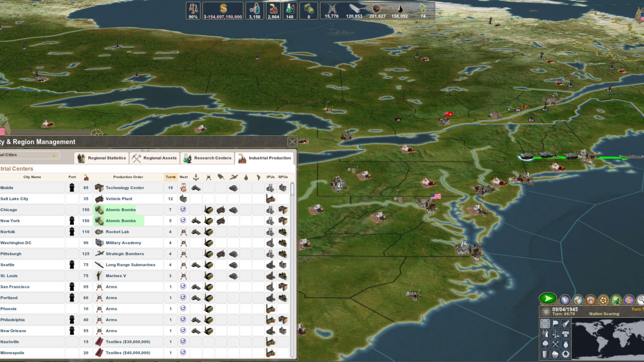
Task: Select the tree minimap mode icon
Action: (545, 344)
